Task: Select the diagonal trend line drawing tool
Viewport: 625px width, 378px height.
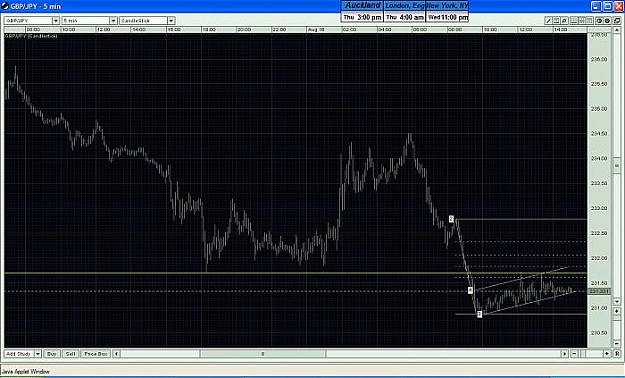Action: [x=548, y=21]
